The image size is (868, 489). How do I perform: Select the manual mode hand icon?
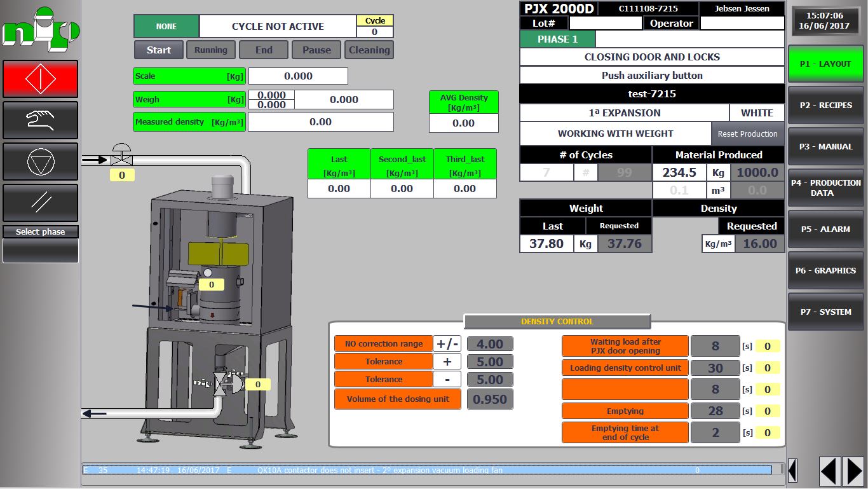coord(41,120)
